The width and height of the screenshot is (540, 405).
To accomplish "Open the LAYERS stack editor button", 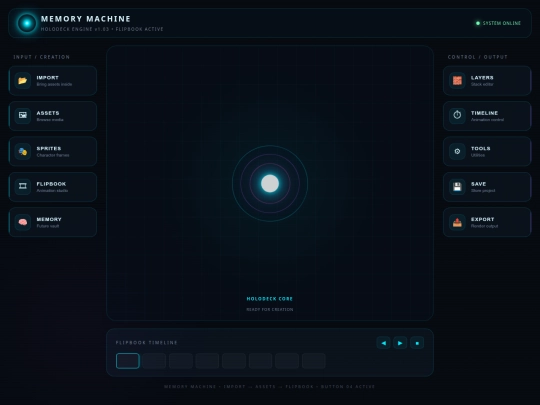I will [487, 81].
